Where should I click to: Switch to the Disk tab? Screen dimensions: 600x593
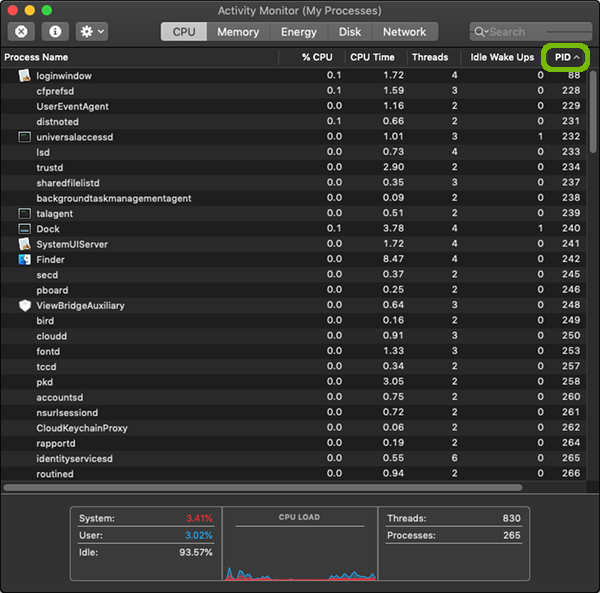click(x=350, y=32)
